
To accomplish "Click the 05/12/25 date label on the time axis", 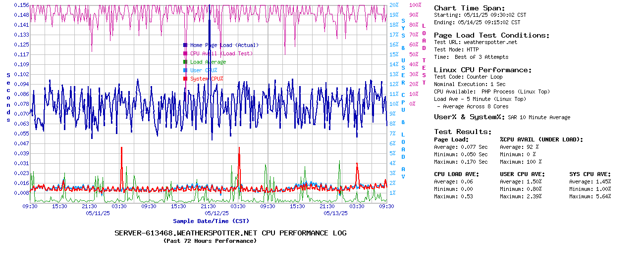I will click(x=217, y=214).
